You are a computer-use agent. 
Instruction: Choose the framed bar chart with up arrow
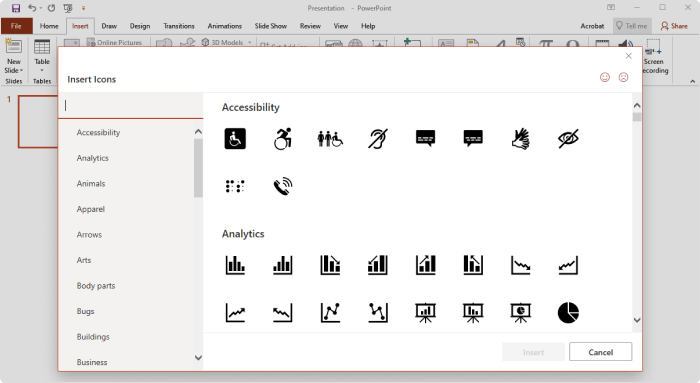[x=425, y=265]
